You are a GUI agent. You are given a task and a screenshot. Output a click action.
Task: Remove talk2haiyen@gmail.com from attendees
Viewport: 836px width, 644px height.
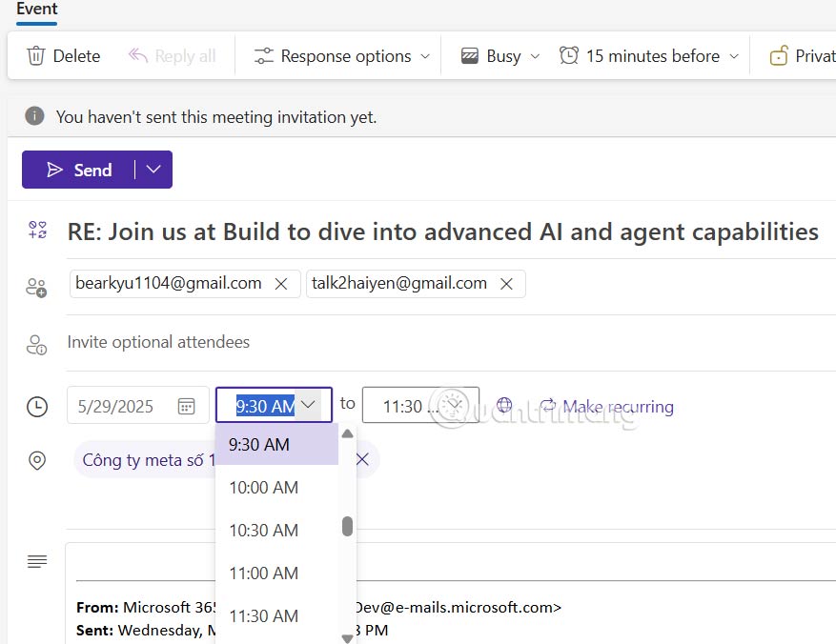508,283
